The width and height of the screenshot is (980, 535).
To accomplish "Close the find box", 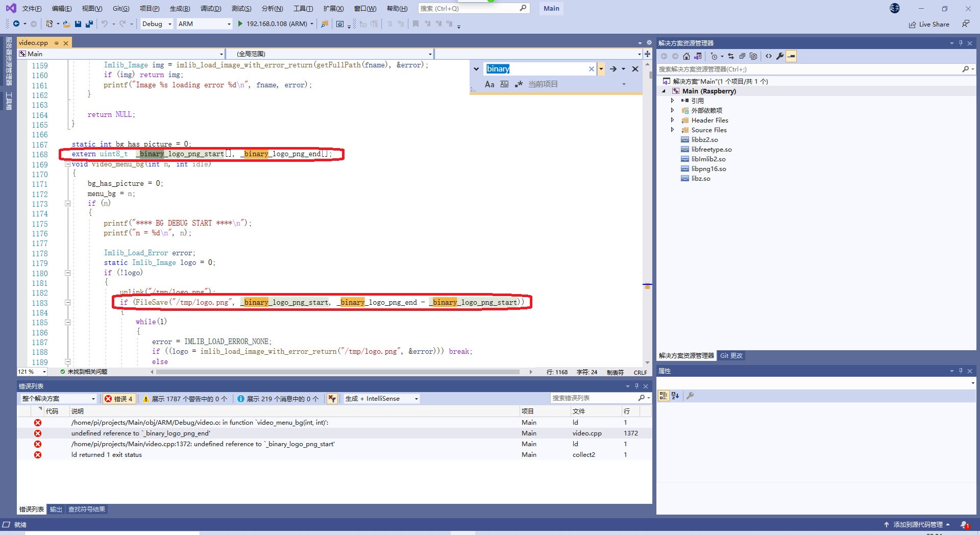I will 635,69.
